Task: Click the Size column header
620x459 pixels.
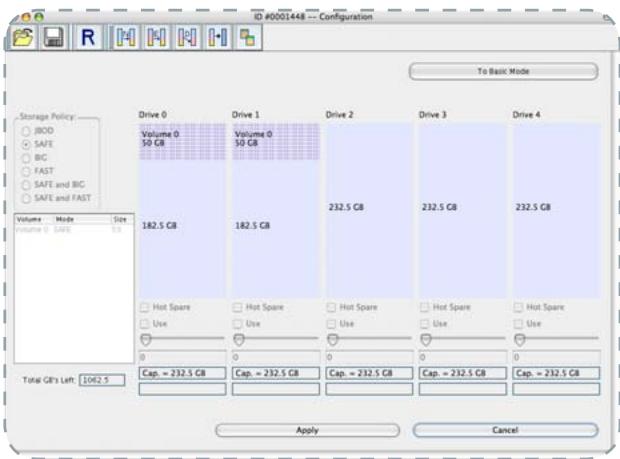Action: [x=122, y=219]
